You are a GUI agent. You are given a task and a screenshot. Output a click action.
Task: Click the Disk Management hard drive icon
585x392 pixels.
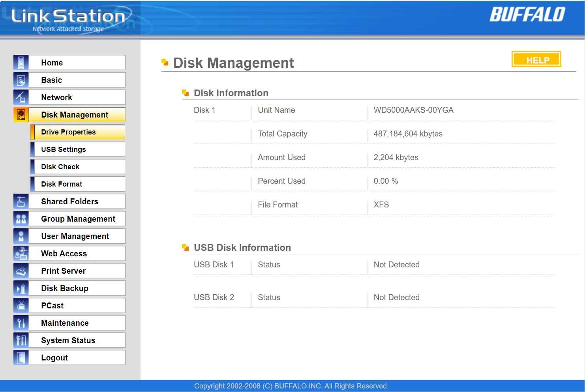[x=21, y=115]
